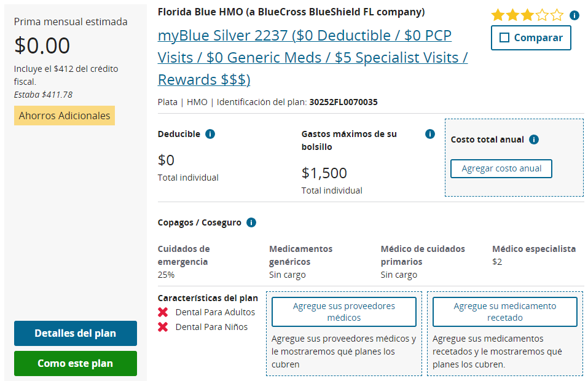The image size is (588, 381).
Task: Click the Copagos / Coseguro info icon
Action: [251, 222]
